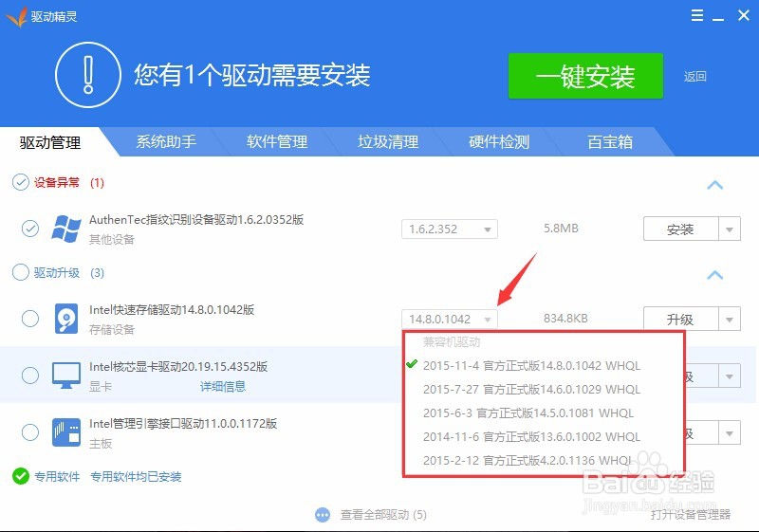Click the storage disk icon for Intel快速存储驱动

[x=66, y=319]
